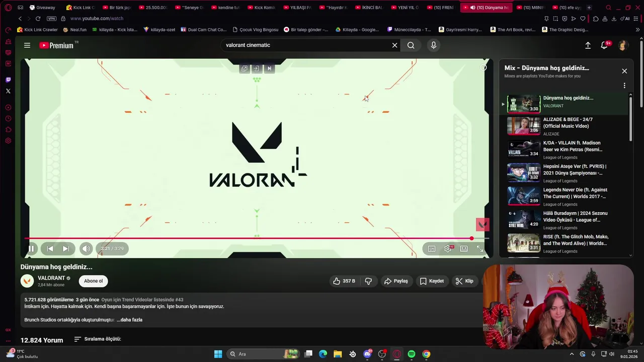Open comment sort menu Sıralama ölçütü
Image resolution: width=644 pixels, height=362 pixels.
click(x=98, y=339)
